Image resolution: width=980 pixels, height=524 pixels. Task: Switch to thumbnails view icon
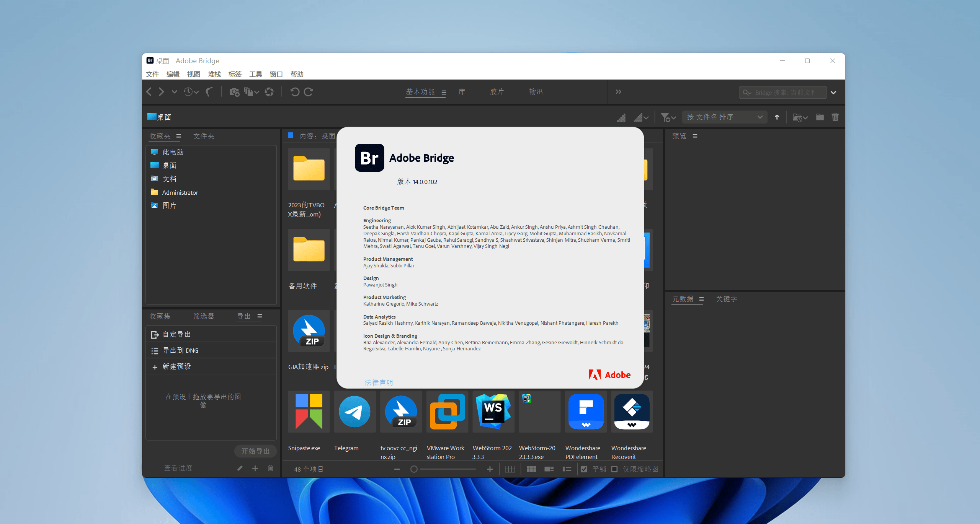[x=531, y=469]
